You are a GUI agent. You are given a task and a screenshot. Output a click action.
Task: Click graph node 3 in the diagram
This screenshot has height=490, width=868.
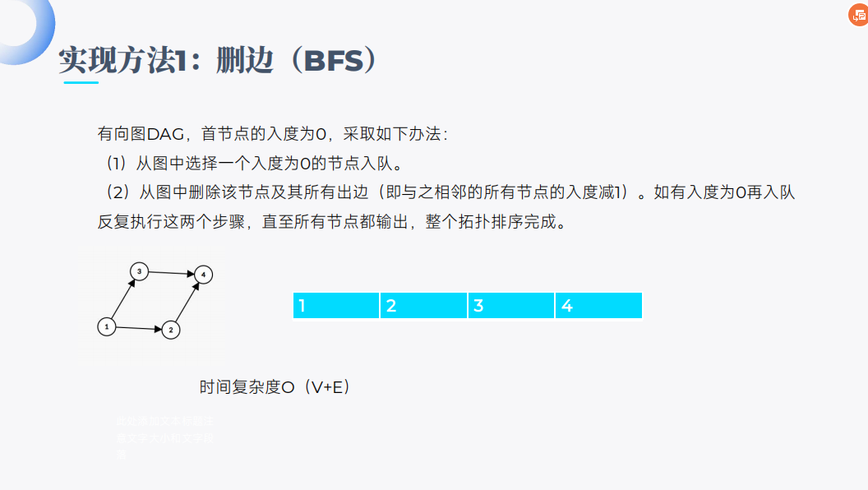(x=140, y=270)
